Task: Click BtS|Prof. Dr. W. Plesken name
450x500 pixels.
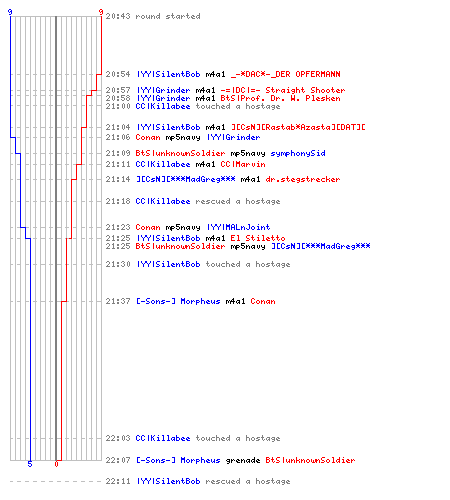Action: click(280, 98)
